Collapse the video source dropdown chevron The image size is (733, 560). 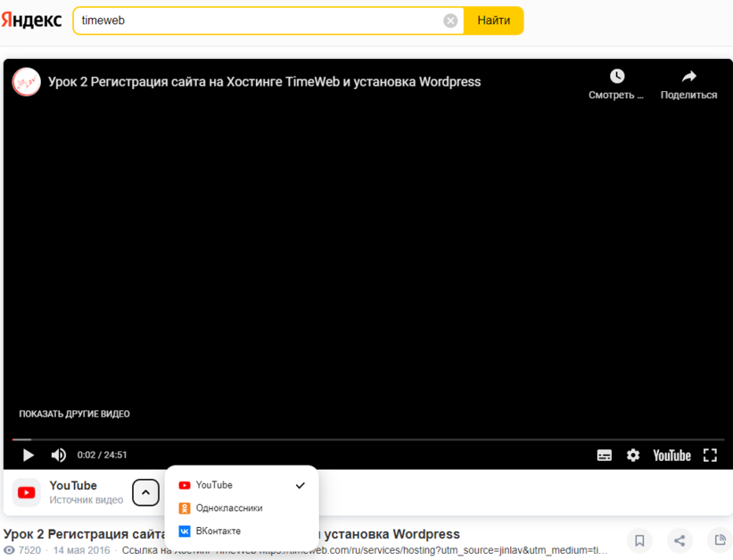pos(145,493)
